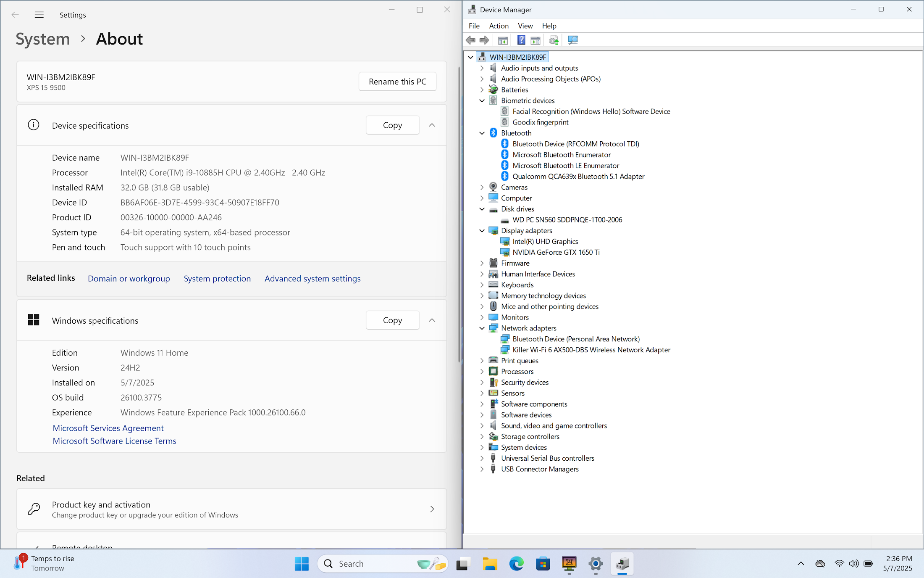Expand Universal Serial Bus controllers category

point(482,458)
